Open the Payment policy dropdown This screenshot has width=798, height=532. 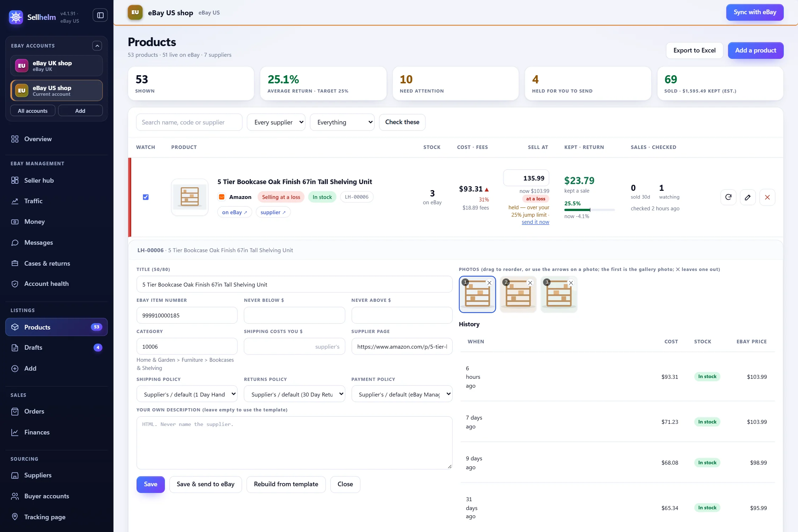tap(402, 394)
